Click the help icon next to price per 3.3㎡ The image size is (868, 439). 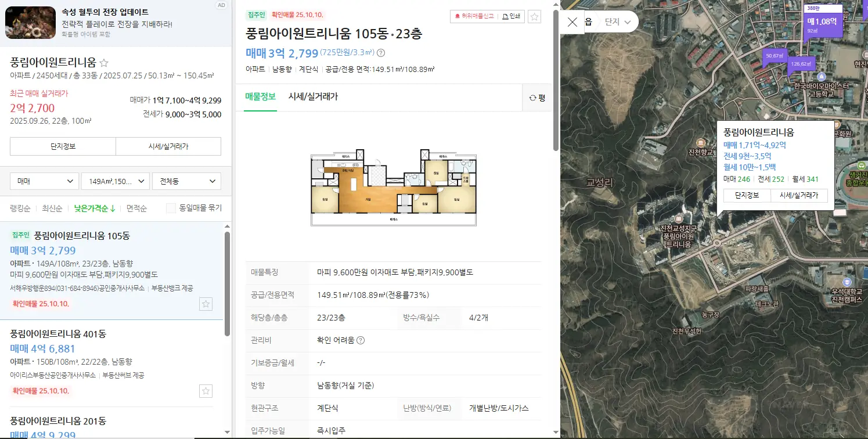click(381, 53)
